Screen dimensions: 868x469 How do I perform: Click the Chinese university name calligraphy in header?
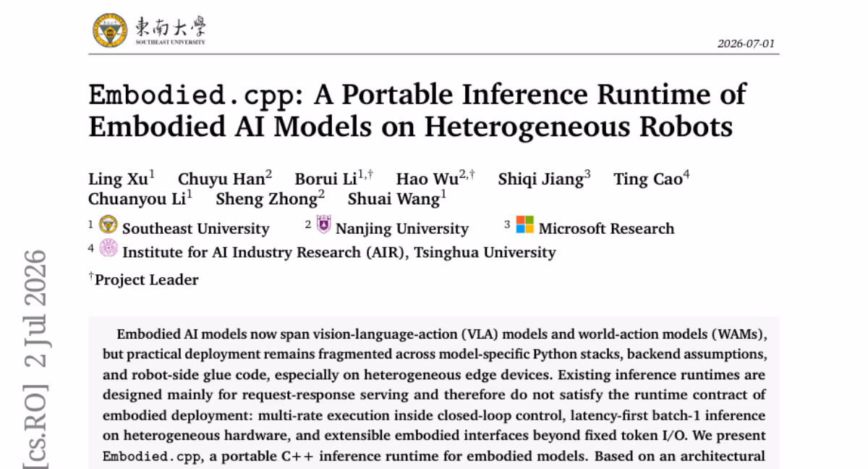(171, 28)
